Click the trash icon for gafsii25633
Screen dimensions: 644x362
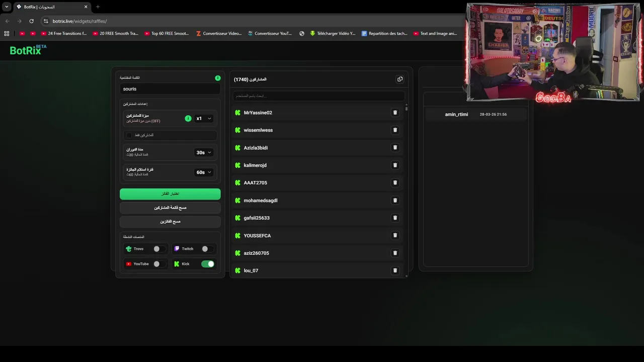click(395, 218)
